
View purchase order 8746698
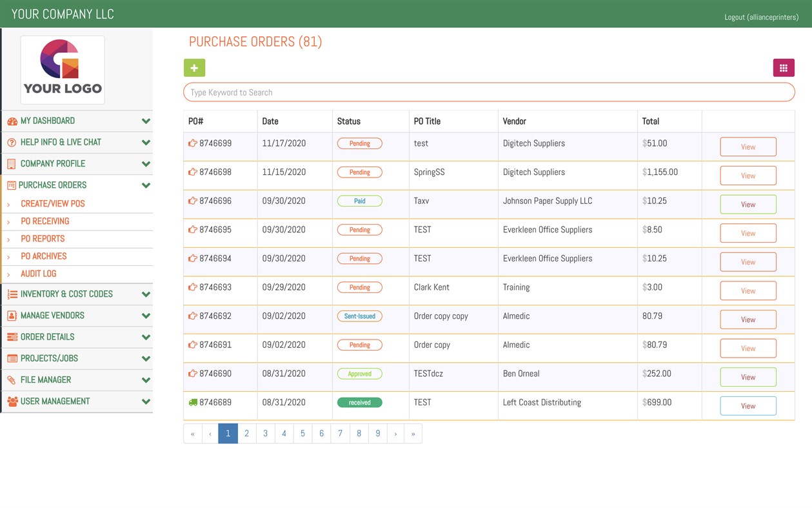click(x=748, y=175)
